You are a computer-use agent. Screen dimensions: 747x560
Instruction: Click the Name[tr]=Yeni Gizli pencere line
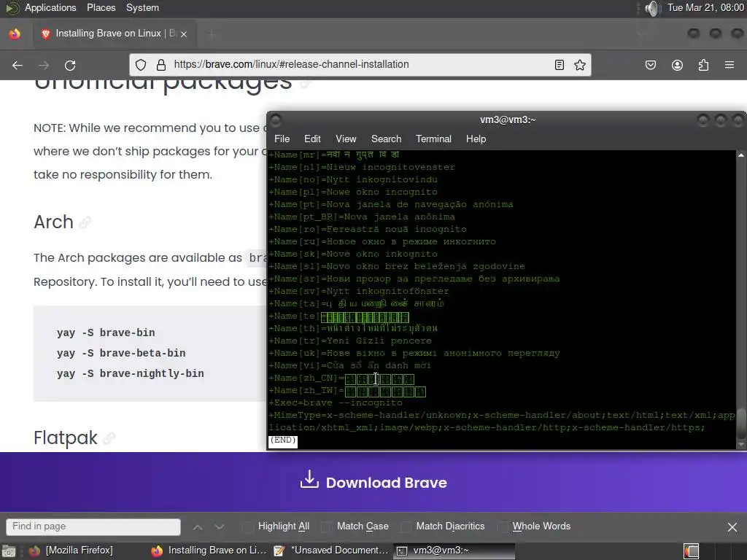(x=351, y=341)
